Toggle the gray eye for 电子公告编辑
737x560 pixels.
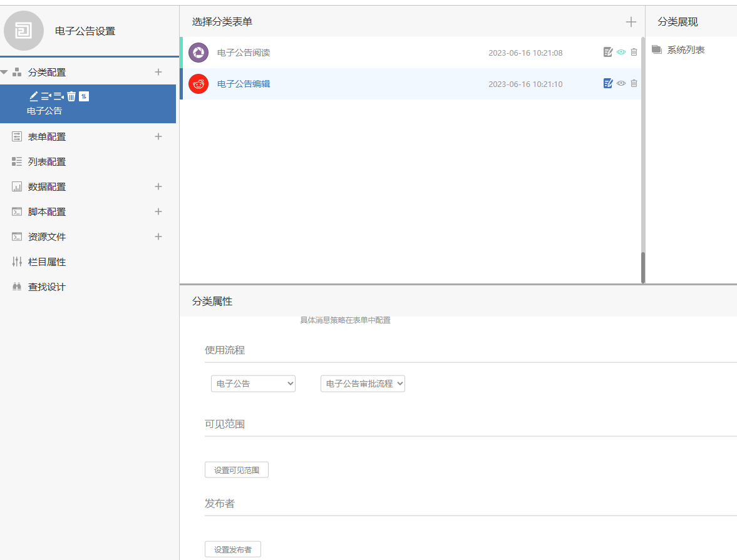tap(621, 84)
